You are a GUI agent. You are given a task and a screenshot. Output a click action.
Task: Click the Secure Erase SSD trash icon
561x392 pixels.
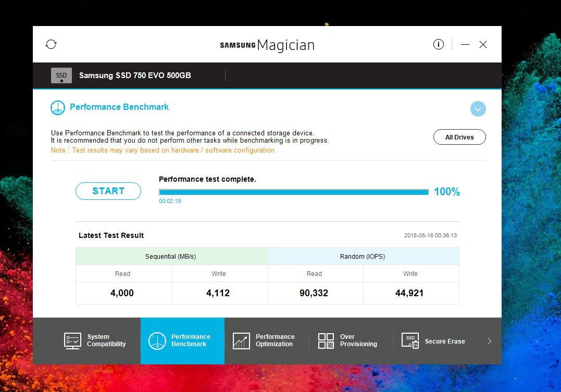(x=410, y=341)
